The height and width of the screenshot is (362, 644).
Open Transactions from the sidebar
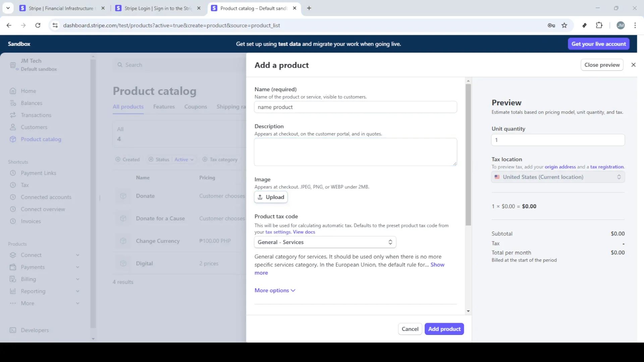click(x=36, y=115)
